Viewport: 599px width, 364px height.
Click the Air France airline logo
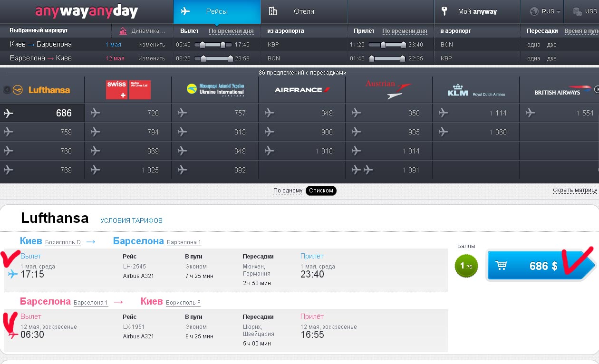click(302, 90)
